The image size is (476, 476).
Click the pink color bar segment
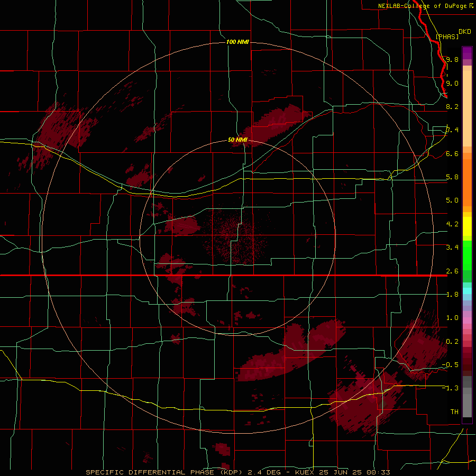pyautogui.click(x=467, y=321)
